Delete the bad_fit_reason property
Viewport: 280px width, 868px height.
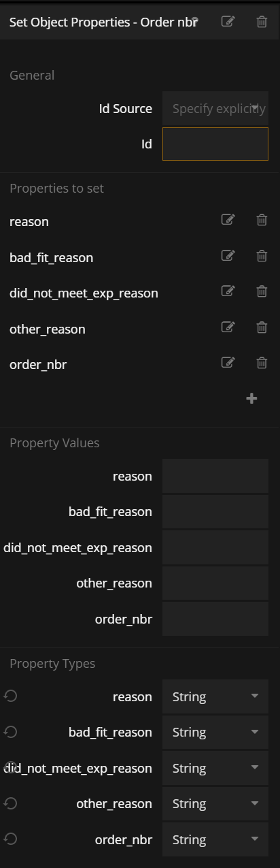(262, 256)
